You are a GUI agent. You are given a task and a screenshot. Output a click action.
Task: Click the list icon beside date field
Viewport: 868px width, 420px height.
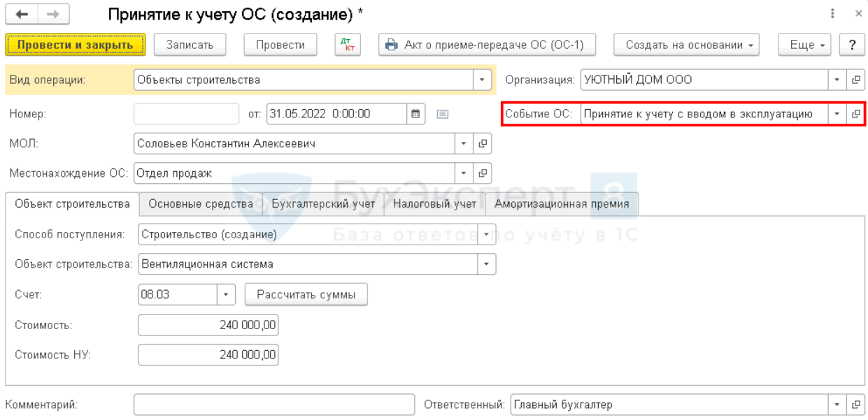click(x=442, y=113)
